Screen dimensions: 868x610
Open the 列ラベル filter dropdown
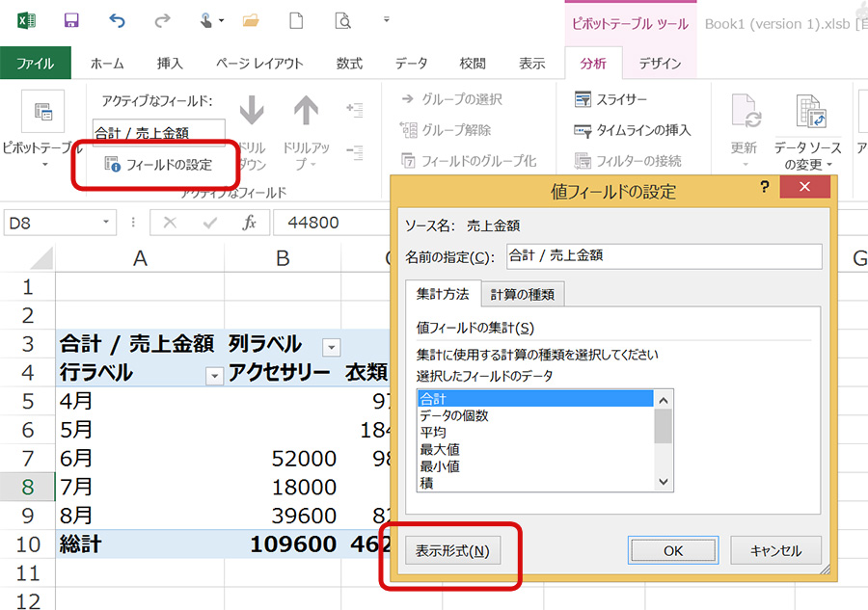331,346
